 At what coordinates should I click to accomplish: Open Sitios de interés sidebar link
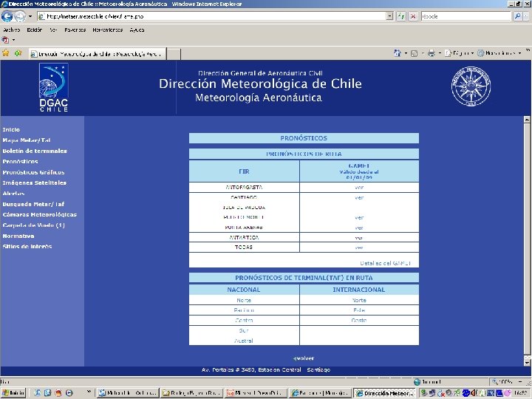[27, 246]
